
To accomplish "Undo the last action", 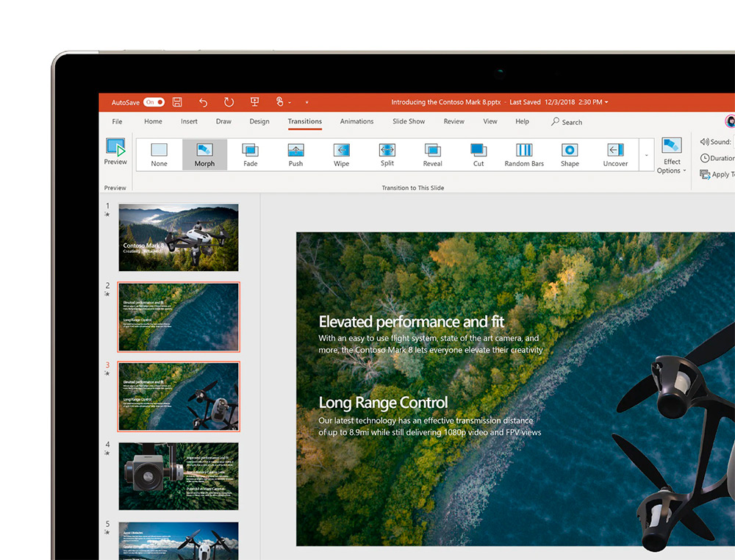I will [x=203, y=102].
